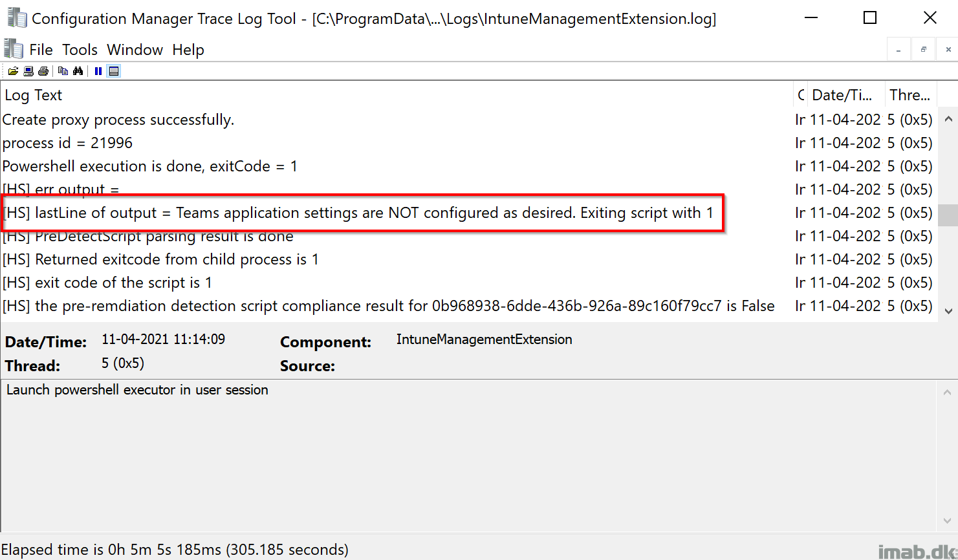958x560 pixels.
Task: Toggle the Show details pane icon
Action: (x=114, y=71)
